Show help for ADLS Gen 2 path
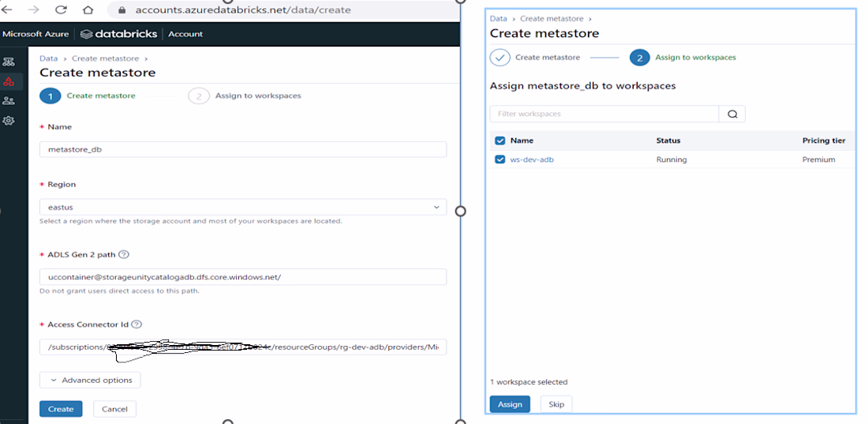The image size is (868, 424). pyautogui.click(x=124, y=255)
